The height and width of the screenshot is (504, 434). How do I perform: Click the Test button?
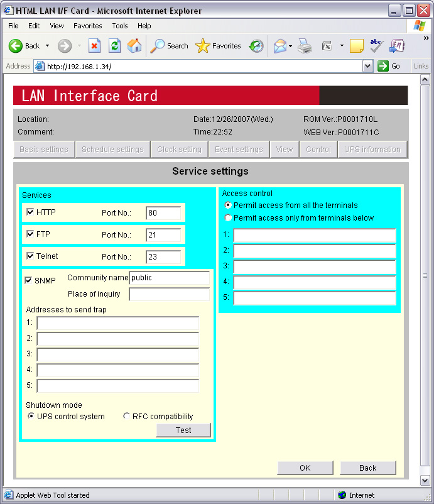(183, 430)
